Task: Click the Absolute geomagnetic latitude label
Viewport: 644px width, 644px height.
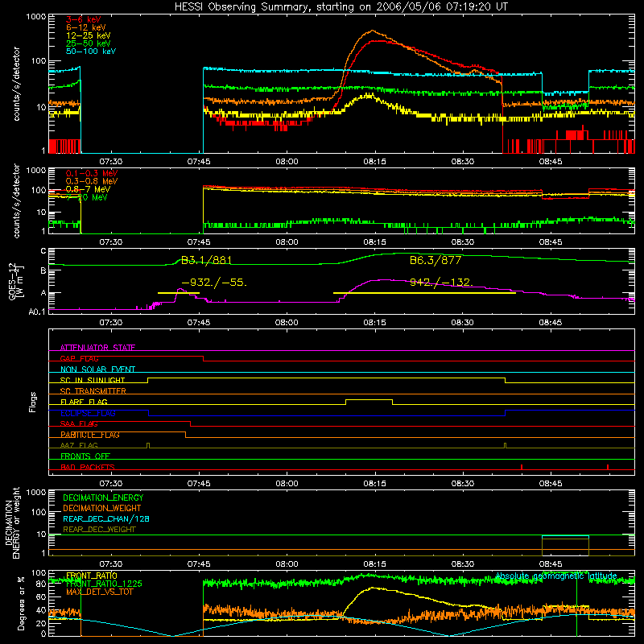Action: pos(556,576)
